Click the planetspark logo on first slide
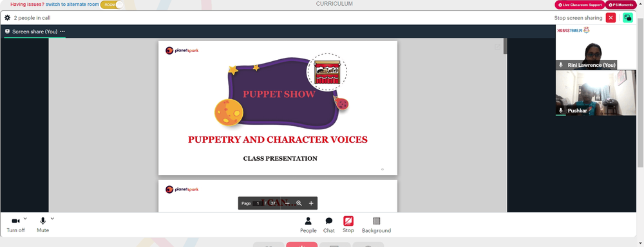The image size is (644, 247). pos(182,50)
